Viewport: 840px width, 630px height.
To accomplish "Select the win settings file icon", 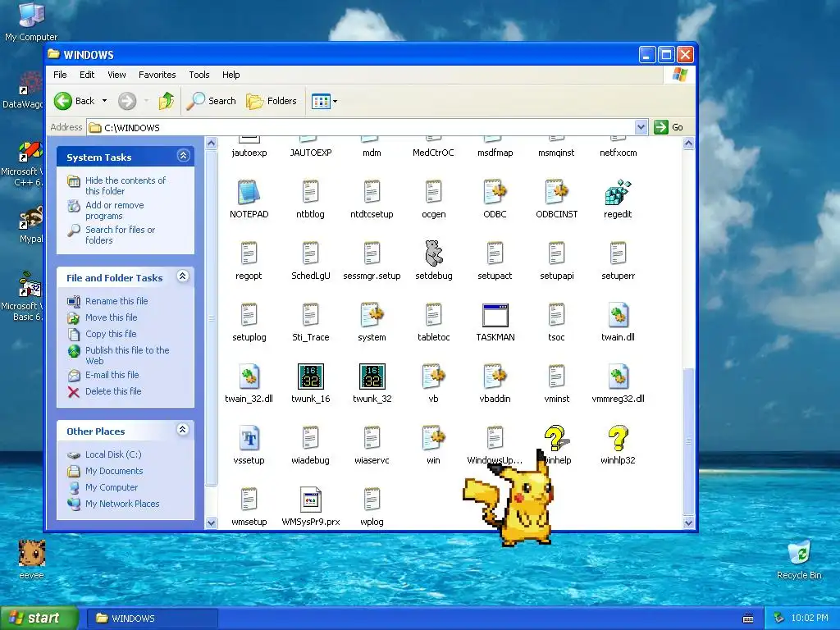I will (433, 438).
